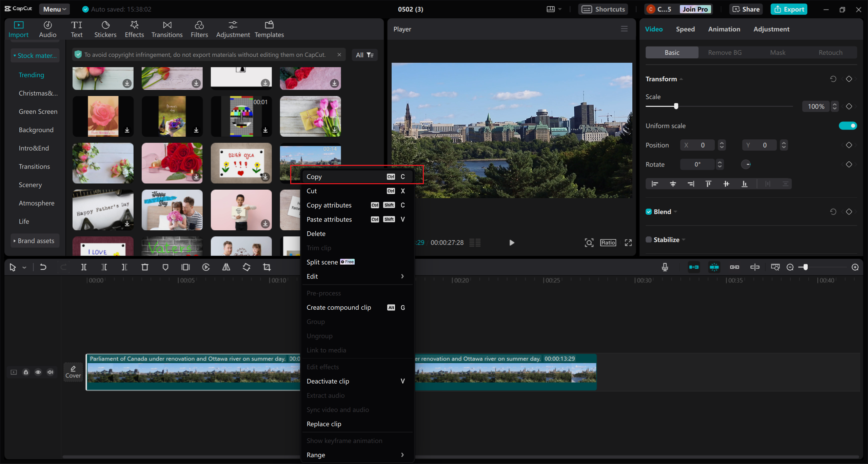This screenshot has width=868, height=464.
Task: Expand the Edit submenu in the context menu
Action: pos(357,276)
